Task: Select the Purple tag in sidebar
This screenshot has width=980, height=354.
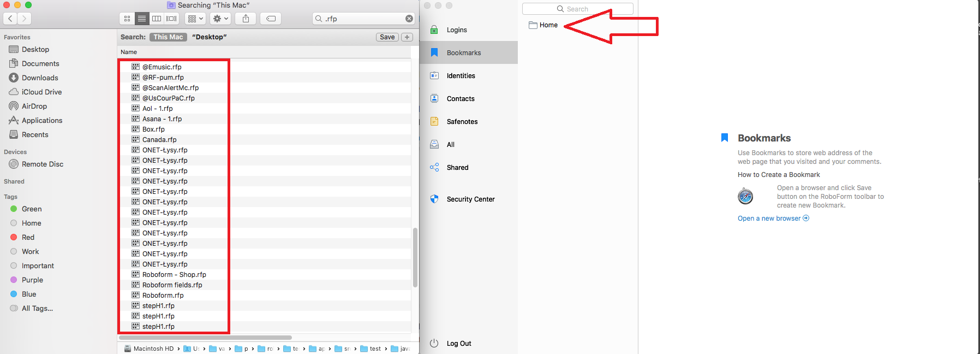Action: (32, 280)
